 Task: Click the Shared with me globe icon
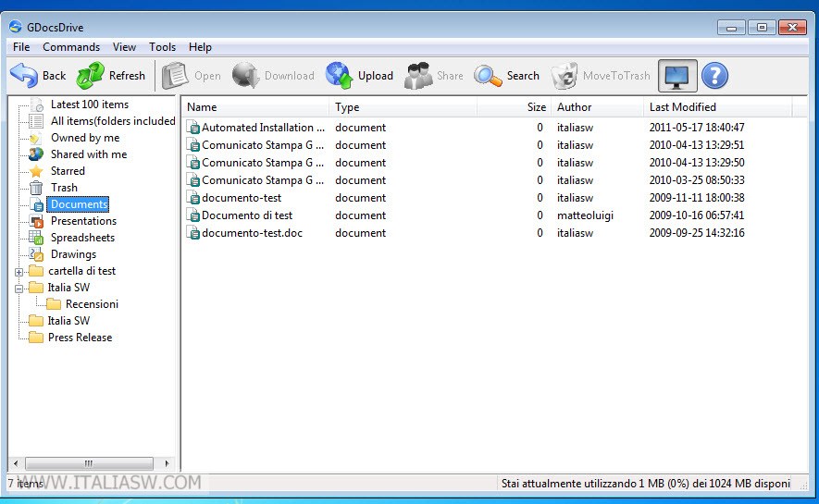coord(36,154)
